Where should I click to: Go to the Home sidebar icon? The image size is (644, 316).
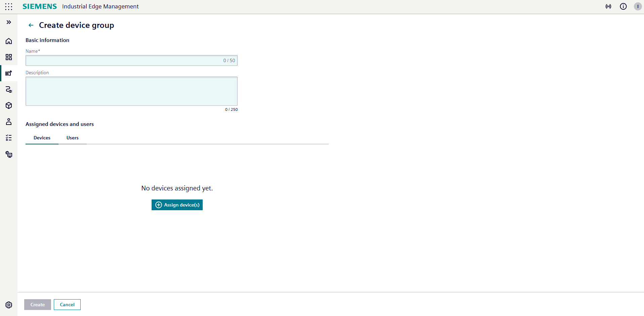pyautogui.click(x=9, y=41)
